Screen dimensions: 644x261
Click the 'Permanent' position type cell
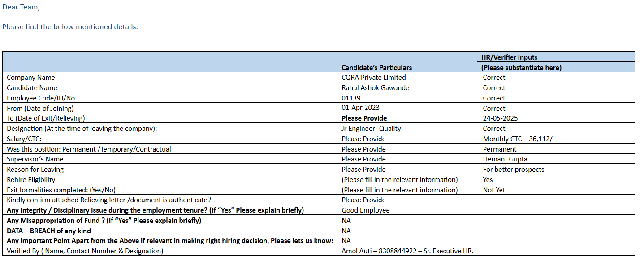[499, 149]
